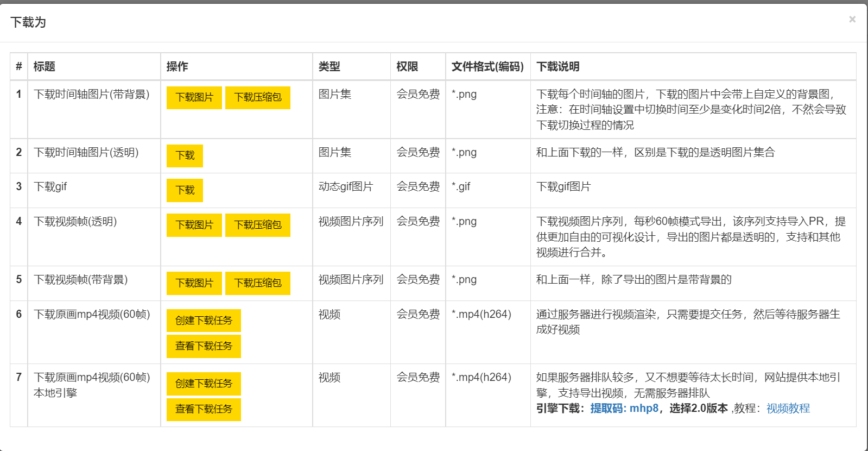Screen dimensions: 868x451
Task: Click the 标题 column header
Action: click(45, 67)
